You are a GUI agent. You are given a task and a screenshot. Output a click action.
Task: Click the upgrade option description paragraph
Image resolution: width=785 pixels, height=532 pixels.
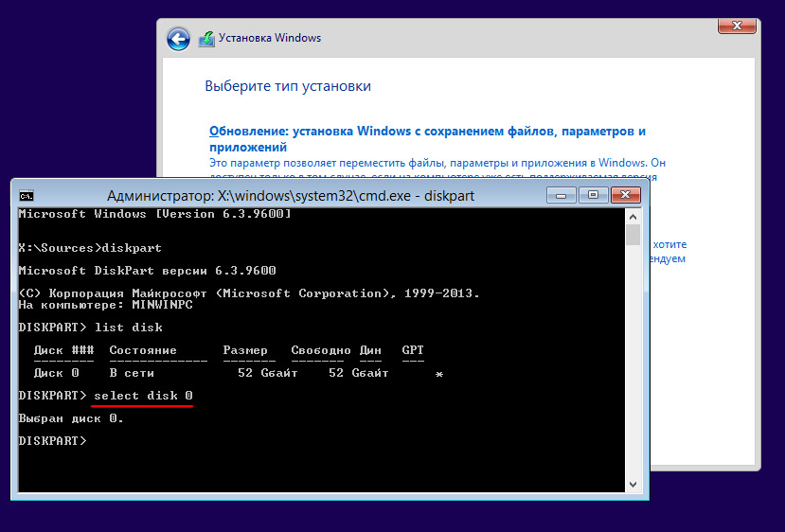click(437, 168)
